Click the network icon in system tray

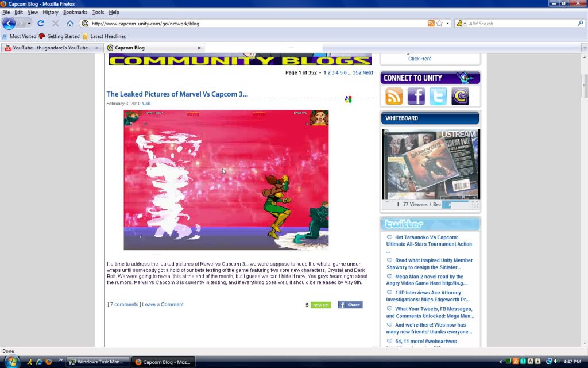click(549, 362)
